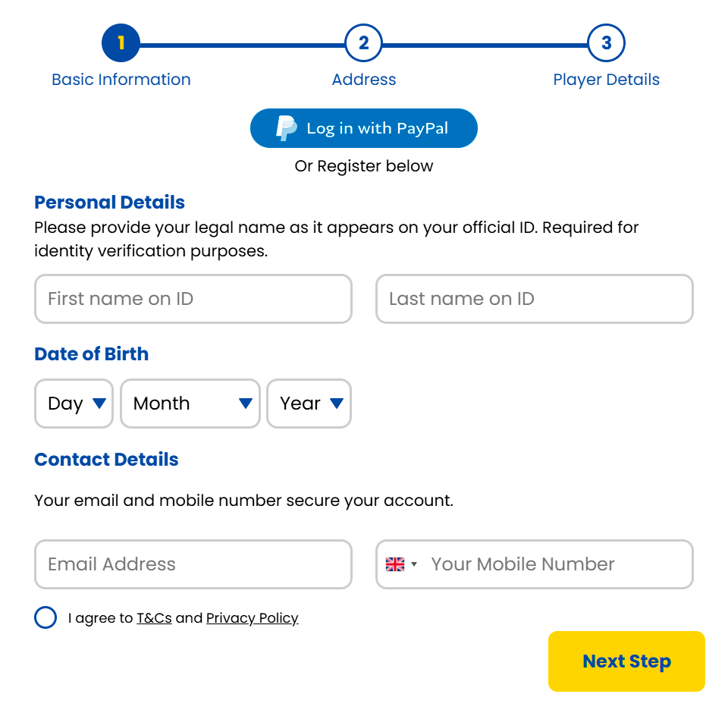Select step 3 circle indicator
The width and height of the screenshot is (728, 713).
click(x=606, y=43)
